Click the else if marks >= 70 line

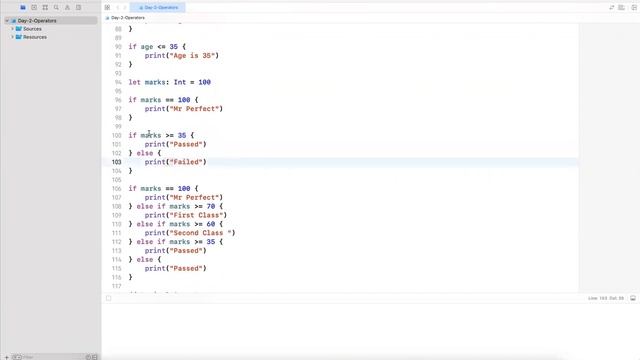176,207
